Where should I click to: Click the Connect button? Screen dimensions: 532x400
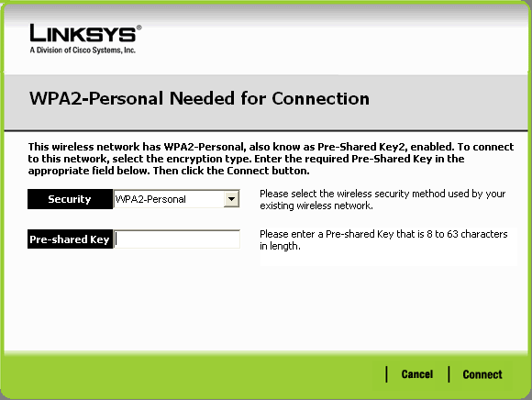tap(482, 374)
